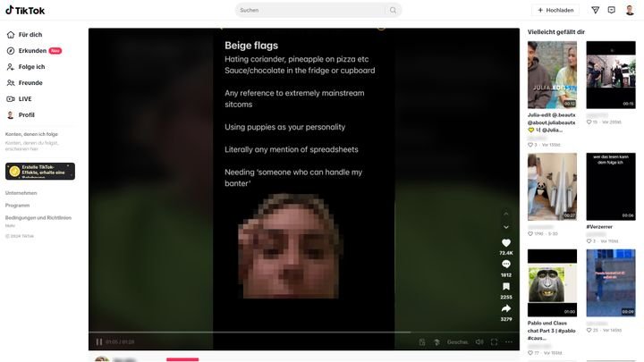The height and width of the screenshot is (362, 644).
Task: Seek on the video progress bar
Action: pos(304,332)
